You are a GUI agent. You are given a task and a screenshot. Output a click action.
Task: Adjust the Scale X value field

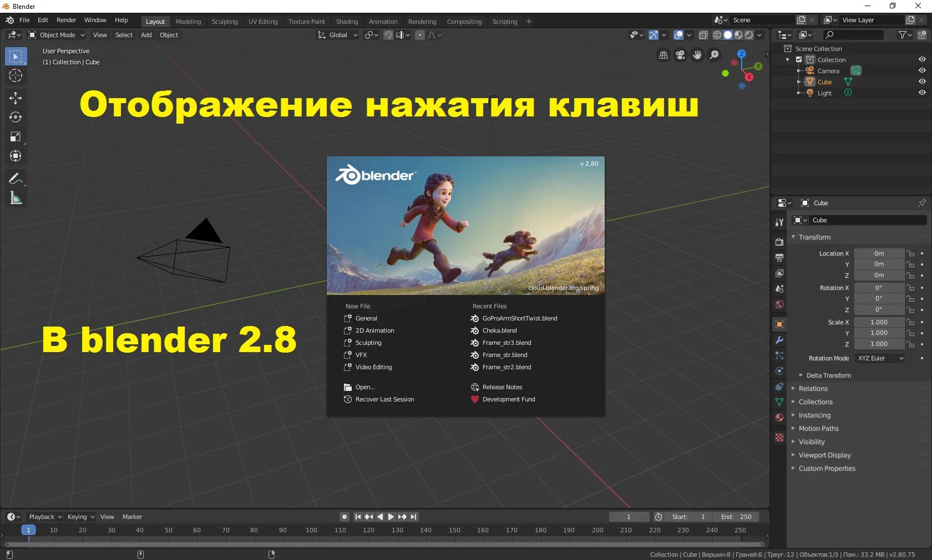pyautogui.click(x=879, y=322)
